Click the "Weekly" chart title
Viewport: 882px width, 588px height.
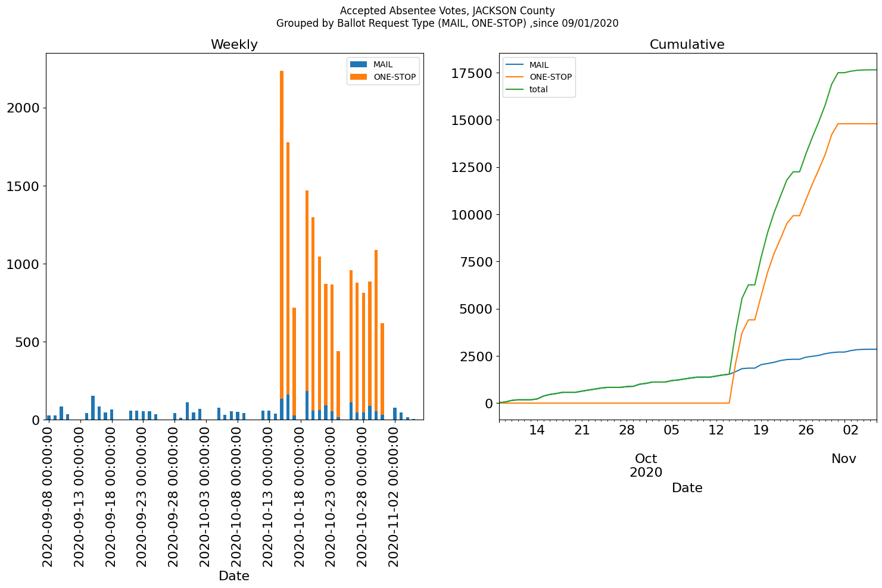point(234,45)
